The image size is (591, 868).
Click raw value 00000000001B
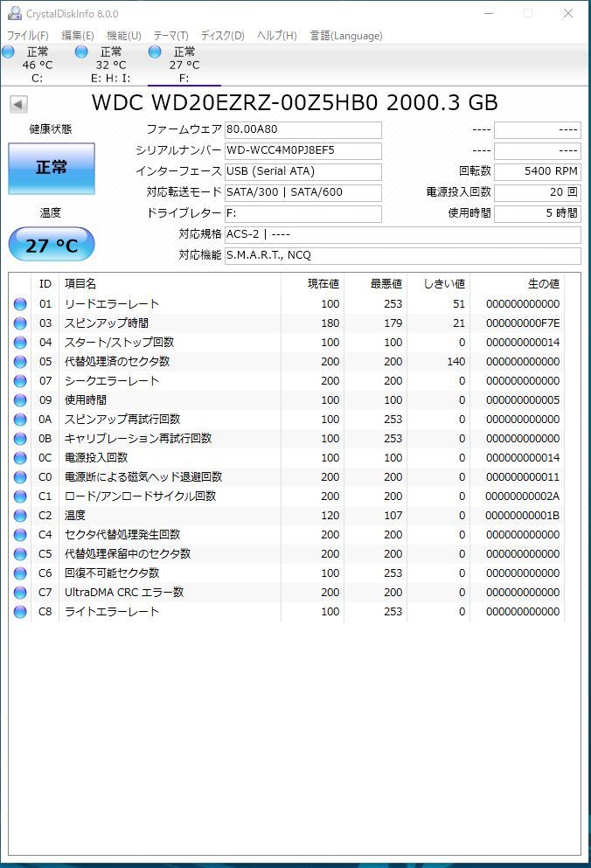pos(522,516)
